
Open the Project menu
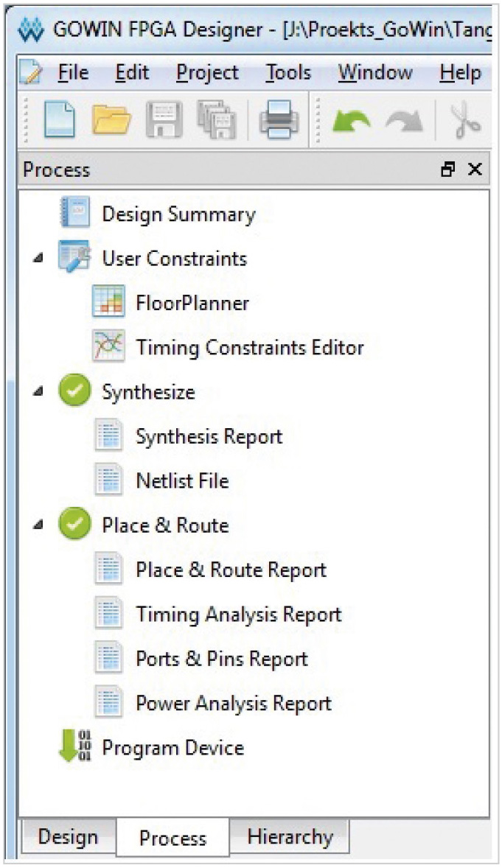(x=207, y=73)
